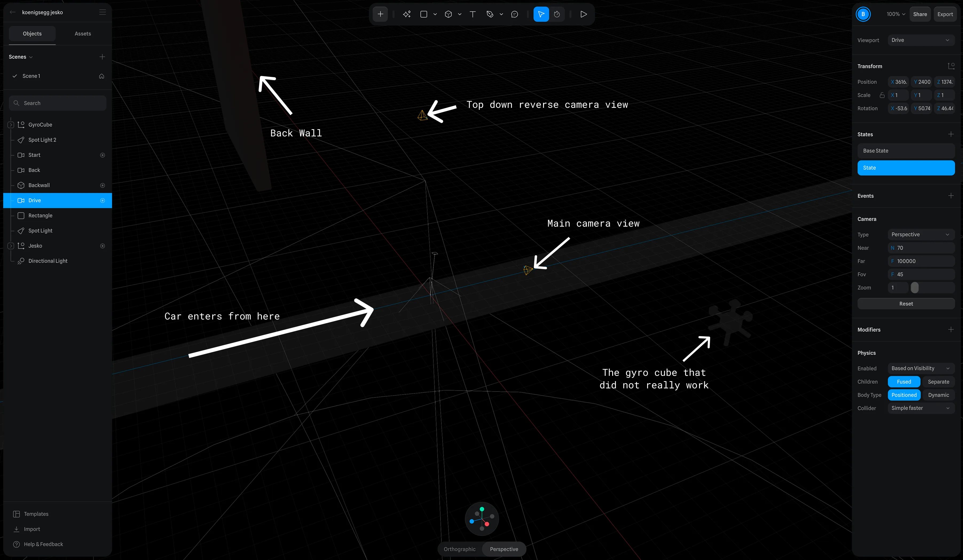Viewport: 963px width, 560px height.
Task: Click the user avatar B circle
Action: pyautogui.click(x=863, y=14)
